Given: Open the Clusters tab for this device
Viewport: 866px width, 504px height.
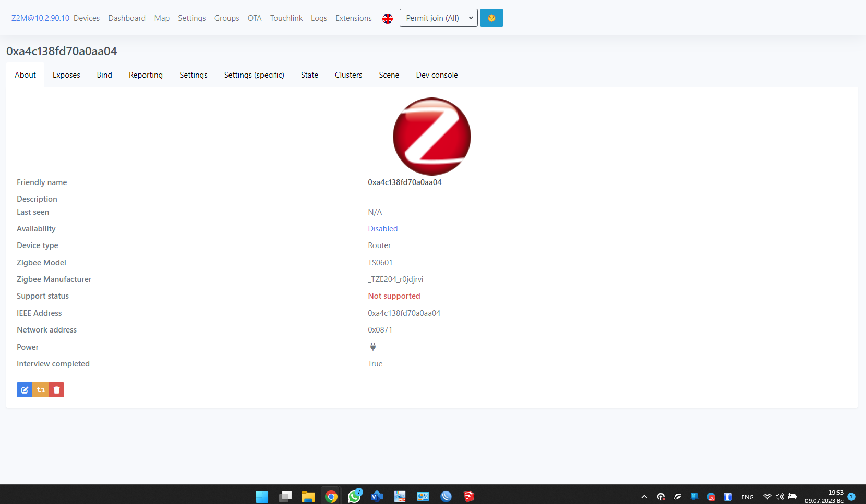Looking at the screenshot, I should (348, 75).
